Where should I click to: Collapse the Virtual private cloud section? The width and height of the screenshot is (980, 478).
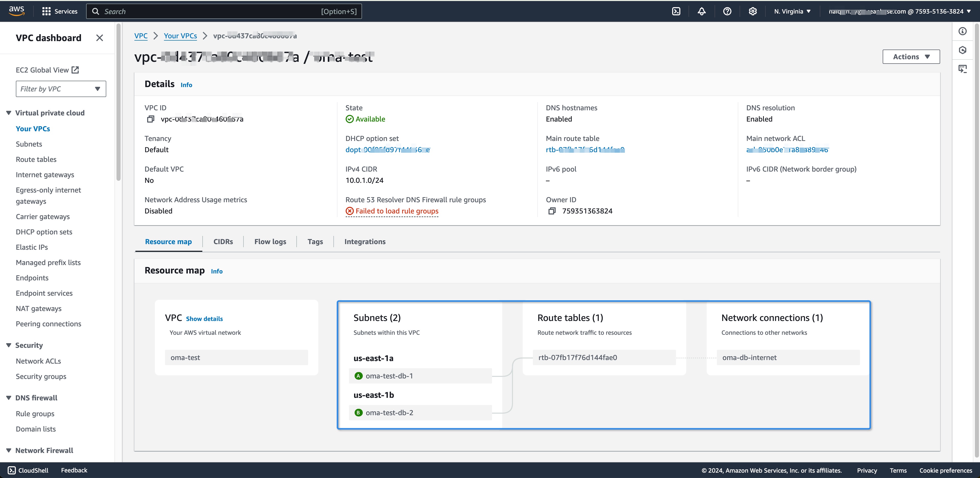[x=9, y=113]
